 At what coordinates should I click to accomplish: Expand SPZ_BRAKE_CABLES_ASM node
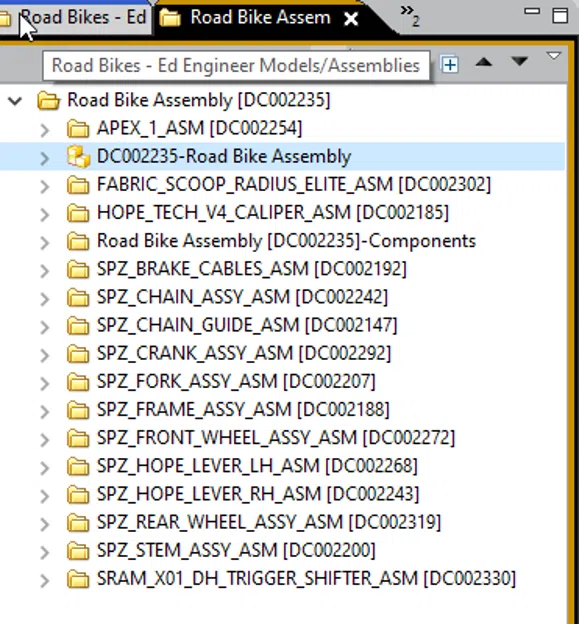click(45, 270)
